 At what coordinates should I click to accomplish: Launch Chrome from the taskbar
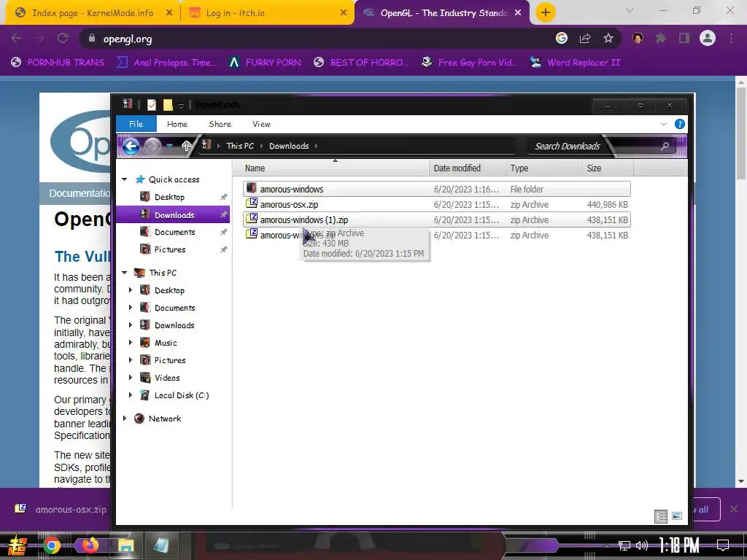point(52,545)
